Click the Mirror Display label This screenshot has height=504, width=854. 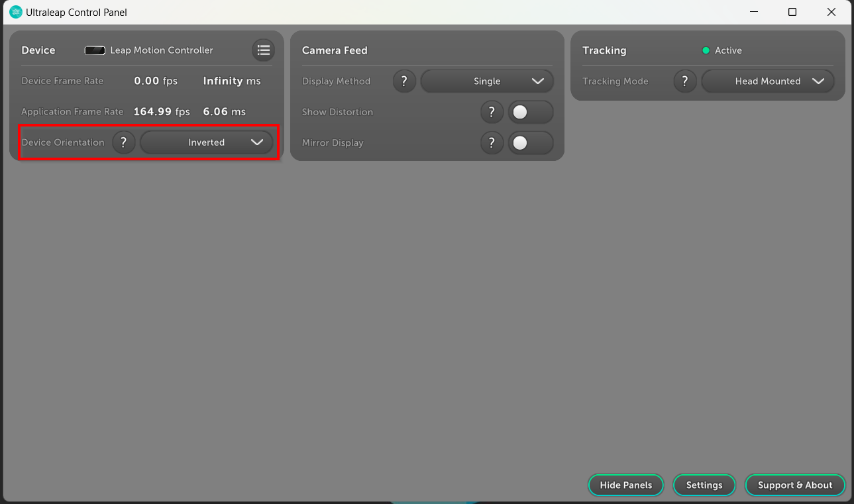pos(333,143)
